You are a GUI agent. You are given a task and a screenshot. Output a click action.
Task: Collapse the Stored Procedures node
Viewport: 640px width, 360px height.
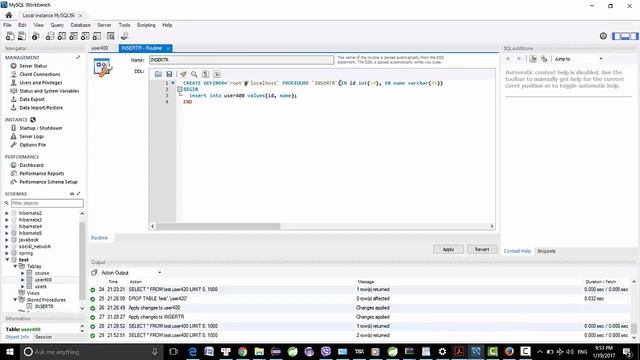click(16, 300)
